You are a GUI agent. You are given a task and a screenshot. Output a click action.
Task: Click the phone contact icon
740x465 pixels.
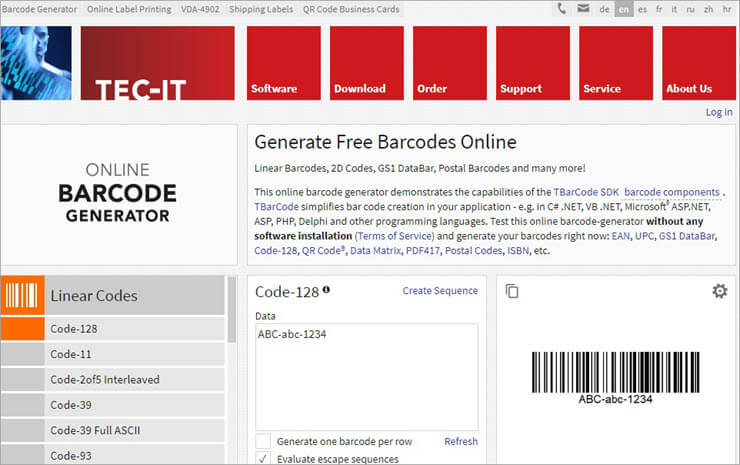pyautogui.click(x=561, y=8)
